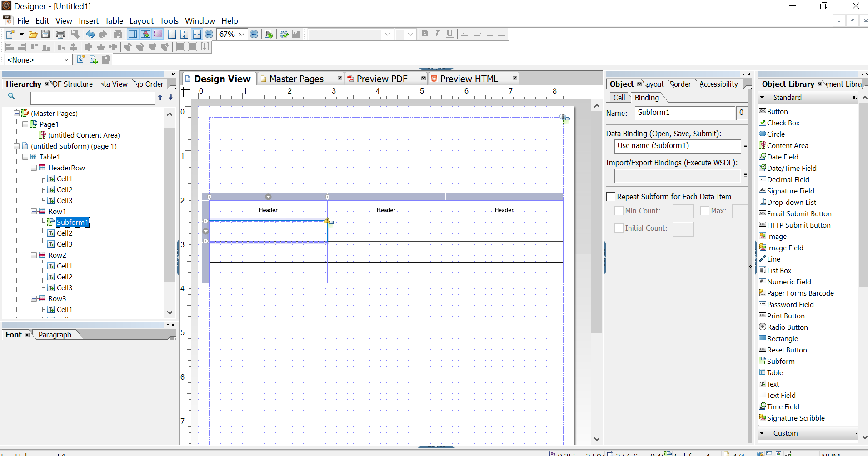Enable Repeat Subform for Each Data Item
Viewport: 868px width, 456px height.
pos(611,196)
